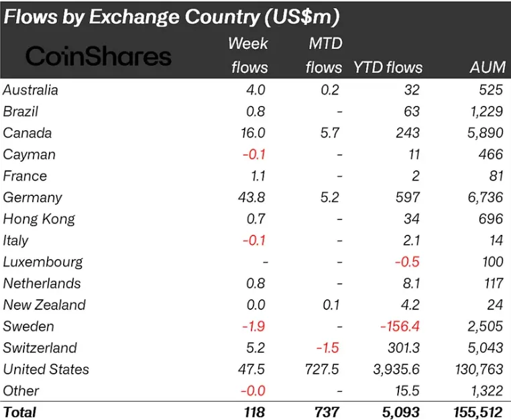Screen dimensions: 511x420
Task: Select United States MTD flows value 727.5
Action: pos(322,370)
